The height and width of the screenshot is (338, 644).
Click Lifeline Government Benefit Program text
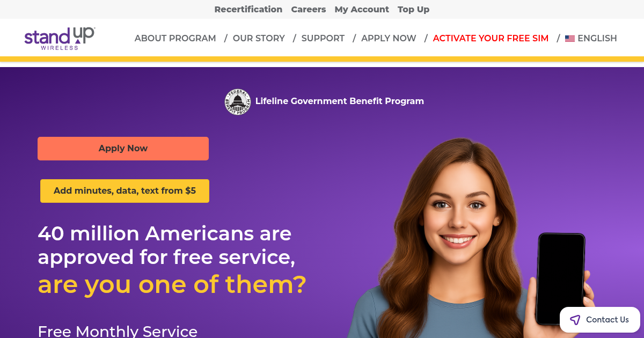tap(340, 101)
